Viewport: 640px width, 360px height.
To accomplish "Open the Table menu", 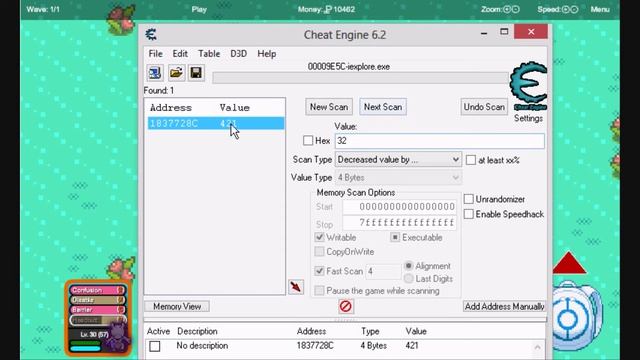I will pyautogui.click(x=209, y=54).
